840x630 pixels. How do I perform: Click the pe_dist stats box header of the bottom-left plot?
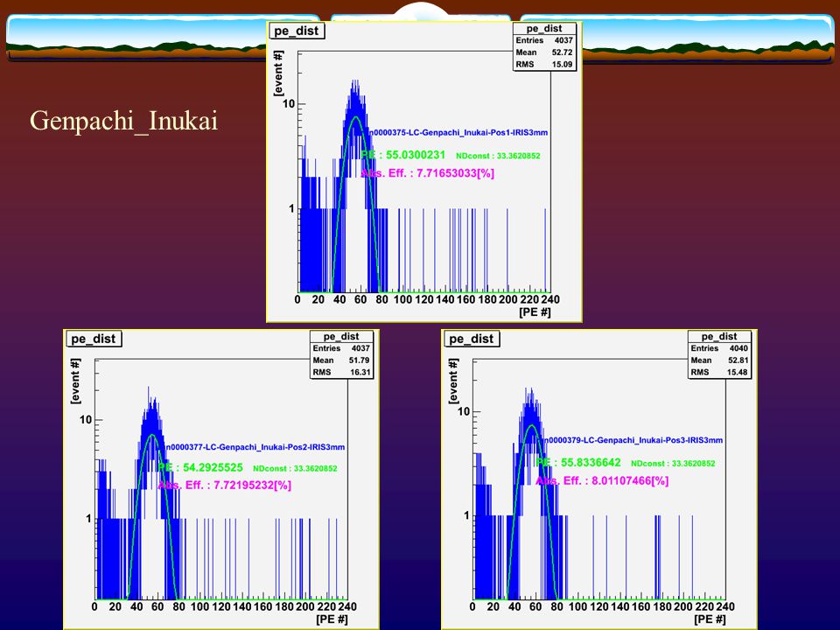pyautogui.click(x=342, y=336)
